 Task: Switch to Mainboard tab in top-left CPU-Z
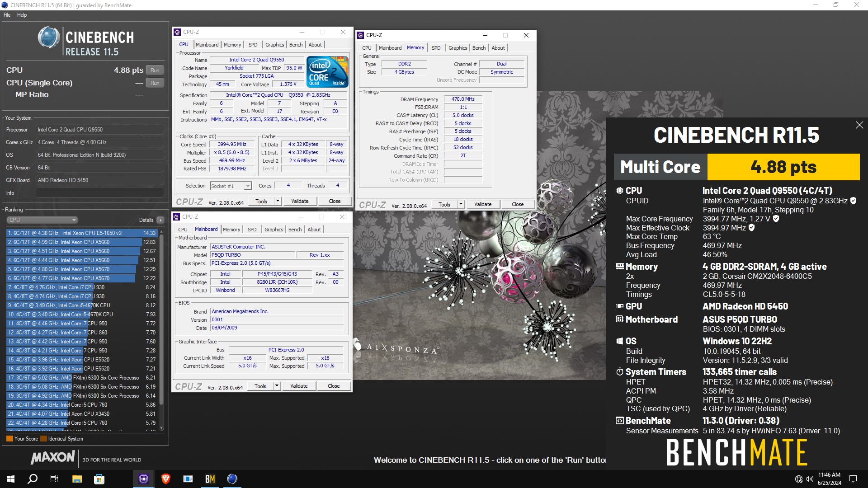[x=207, y=45]
